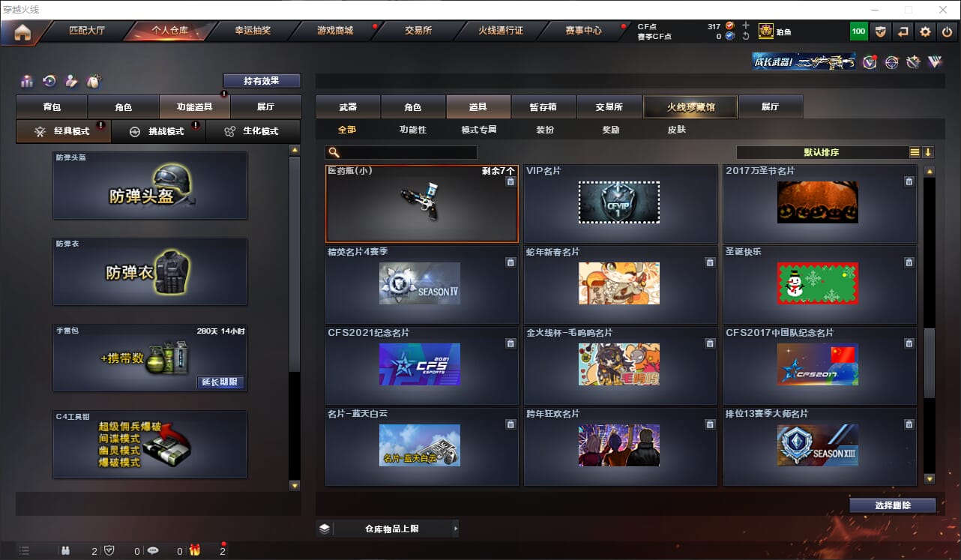Delete the 2017万圣节名片 via trash icon

coord(909,181)
